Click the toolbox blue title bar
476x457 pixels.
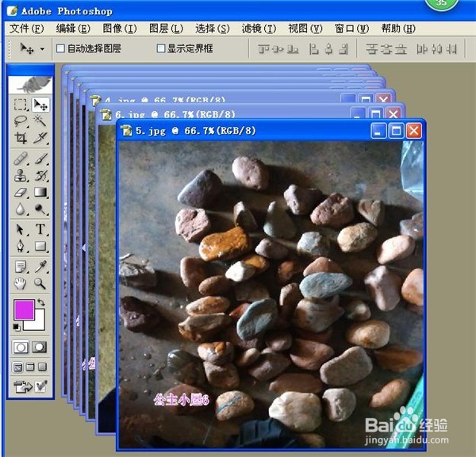[30, 71]
